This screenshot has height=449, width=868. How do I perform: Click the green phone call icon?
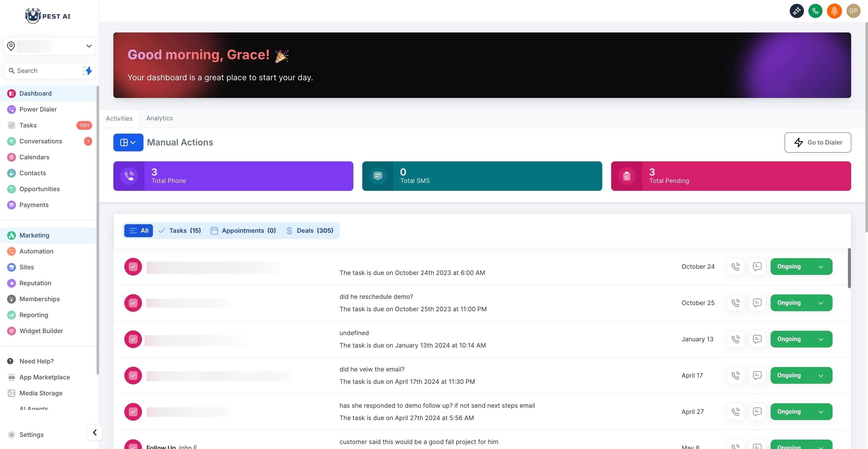(815, 11)
